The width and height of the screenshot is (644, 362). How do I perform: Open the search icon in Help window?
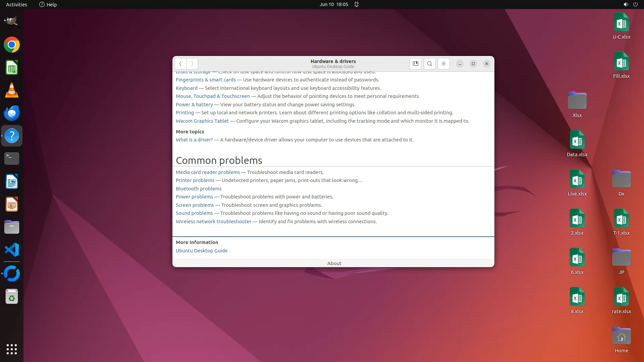tap(429, 64)
